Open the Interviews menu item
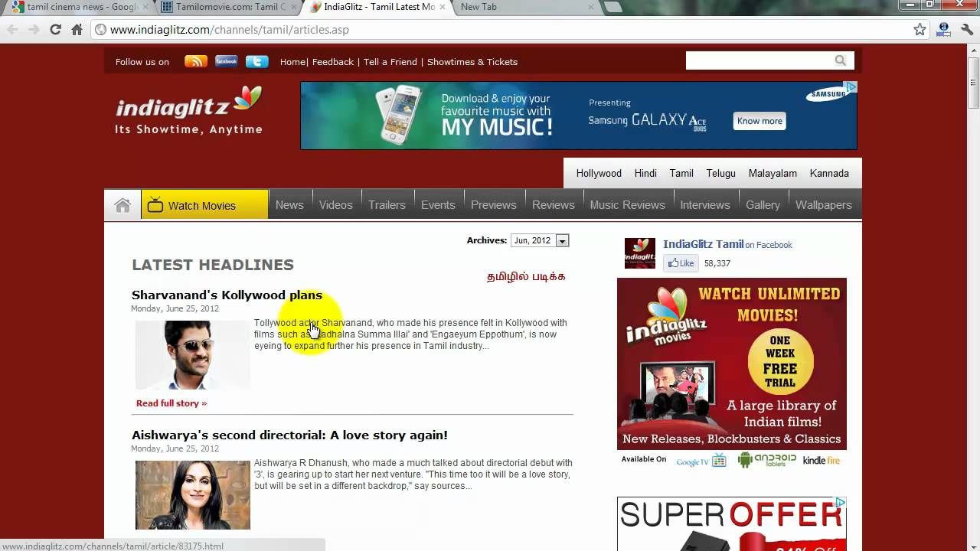Viewport: 980px width, 551px height. [x=705, y=205]
